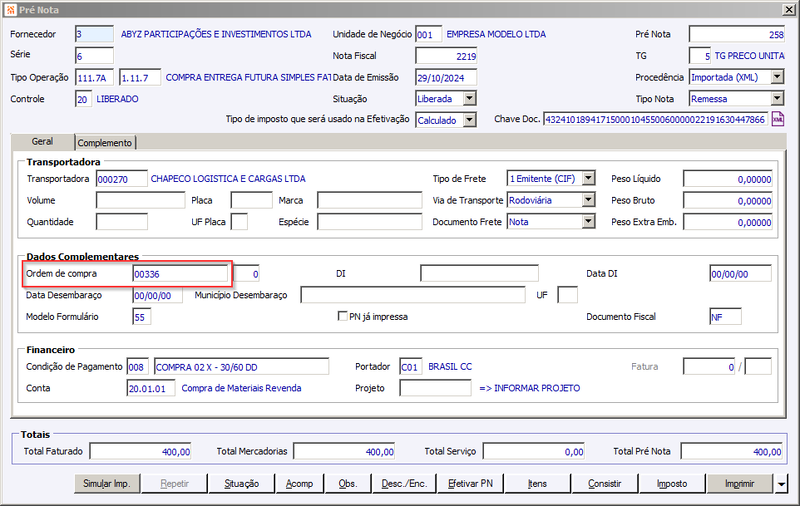Open the Tipo de Frete dropdown

[x=588, y=179]
